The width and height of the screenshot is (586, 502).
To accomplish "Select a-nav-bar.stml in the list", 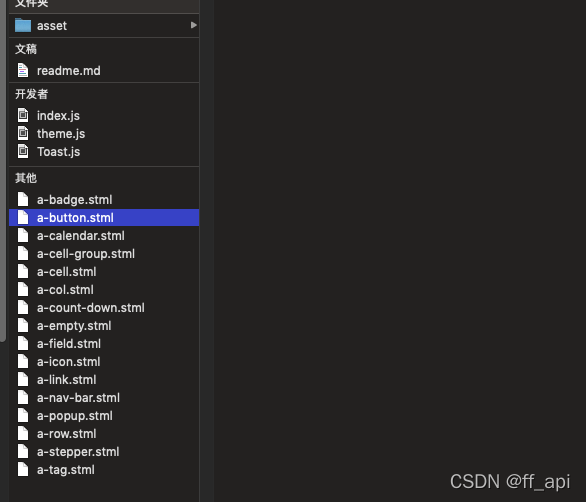I will point(104,397).
